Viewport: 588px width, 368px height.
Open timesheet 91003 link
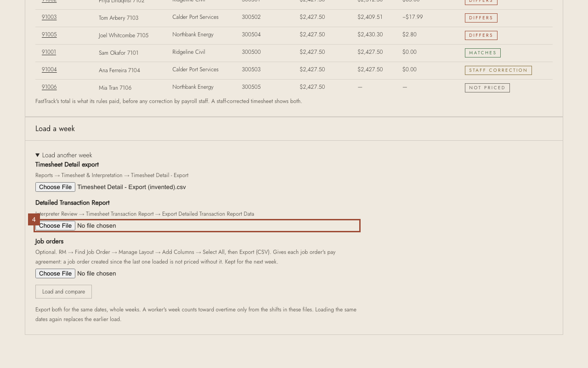pos(49,17)
